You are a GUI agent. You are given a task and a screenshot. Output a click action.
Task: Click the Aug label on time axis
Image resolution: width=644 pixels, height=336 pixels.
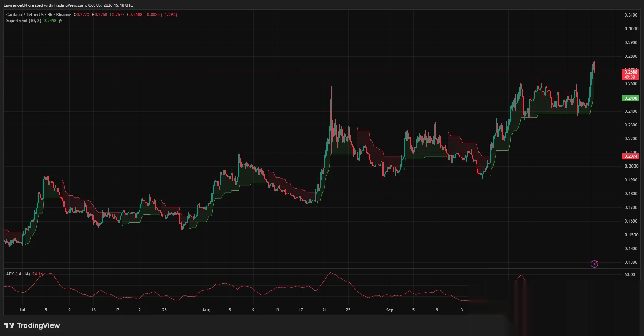point(206,310)
